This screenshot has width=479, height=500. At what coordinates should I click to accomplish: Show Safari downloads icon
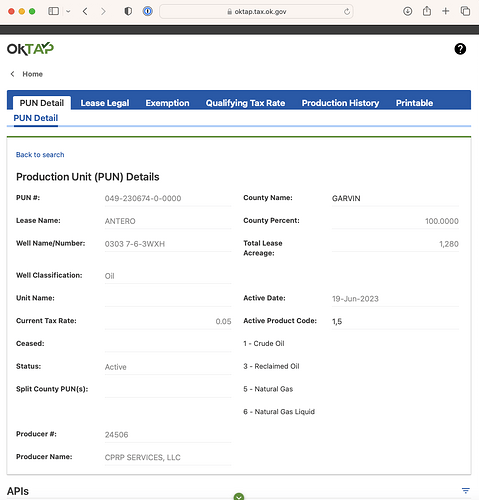tap(407, 11)
